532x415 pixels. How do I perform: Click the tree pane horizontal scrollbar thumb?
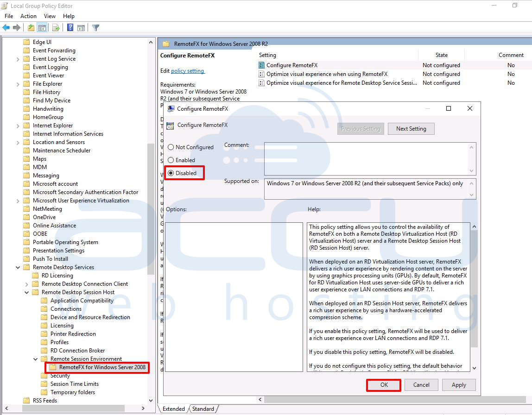[74, 409]
